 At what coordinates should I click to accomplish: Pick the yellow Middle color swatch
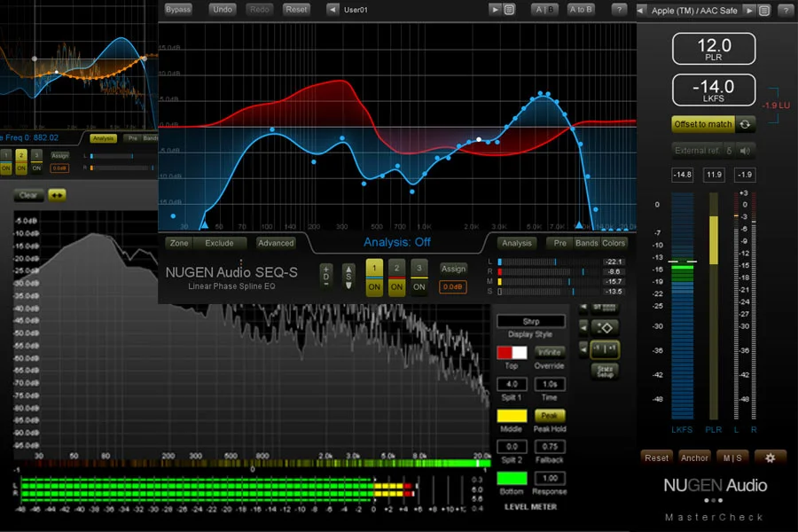tap(512, 416)
